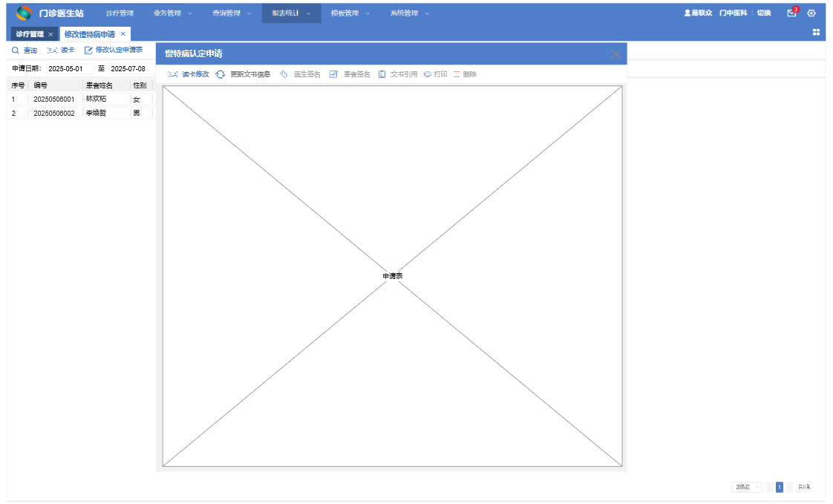Expand the 报表统计 menu dropdown
This screenshot has height=504, width=833.
[x=291, y=13]
